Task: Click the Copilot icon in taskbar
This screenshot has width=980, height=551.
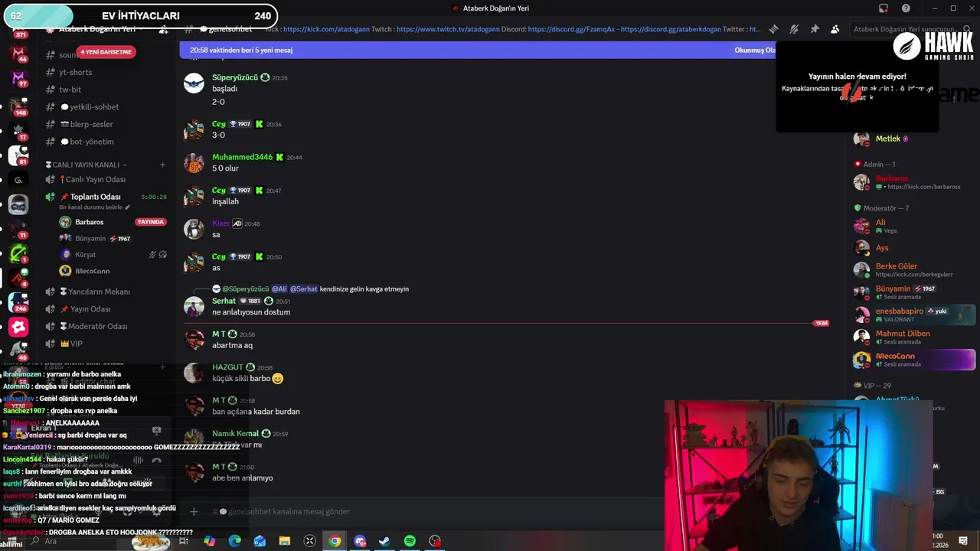Action: 210,541
